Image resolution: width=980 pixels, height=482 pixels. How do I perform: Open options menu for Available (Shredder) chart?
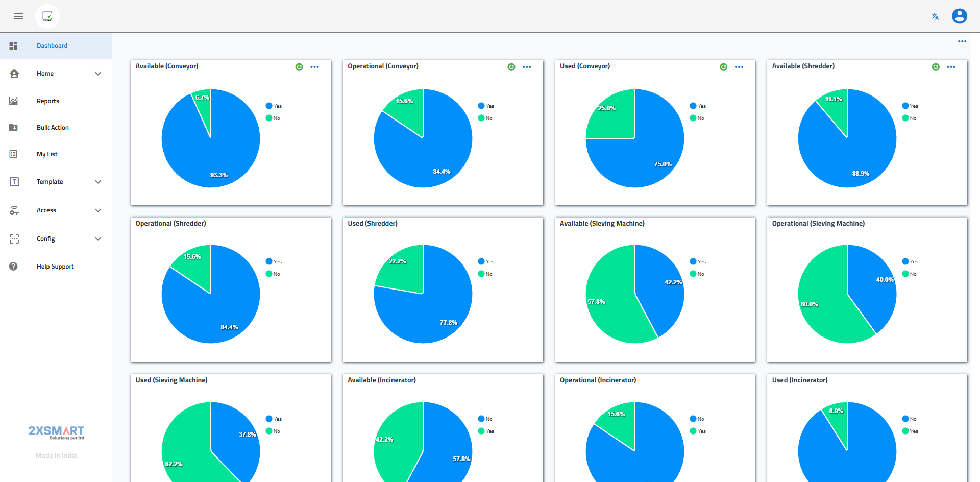point(951,67)
